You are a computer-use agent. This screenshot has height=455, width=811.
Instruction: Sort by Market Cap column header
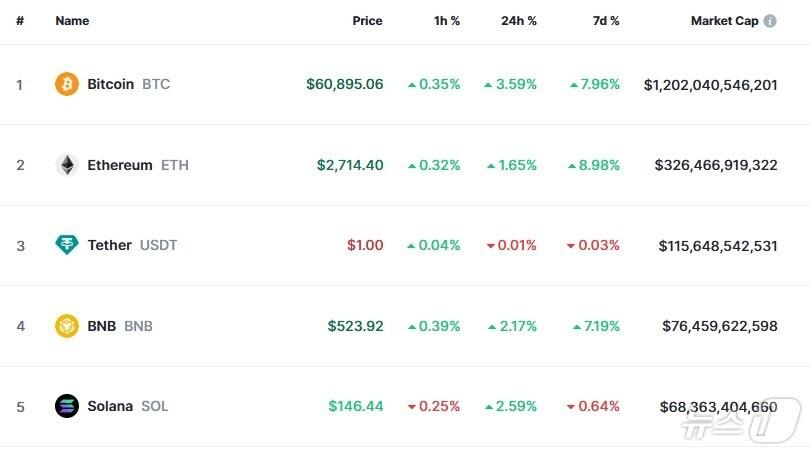point(724,21)
